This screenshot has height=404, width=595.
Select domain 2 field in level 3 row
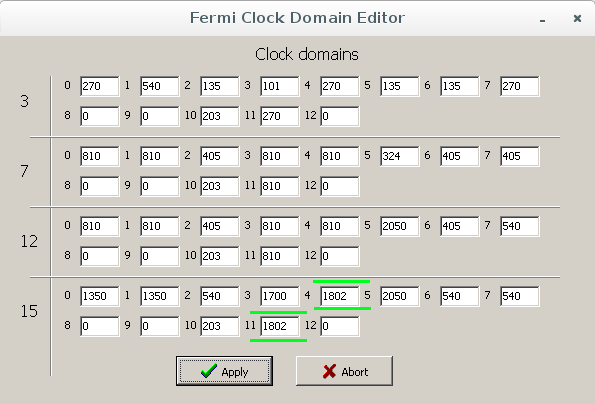(220, 86)
